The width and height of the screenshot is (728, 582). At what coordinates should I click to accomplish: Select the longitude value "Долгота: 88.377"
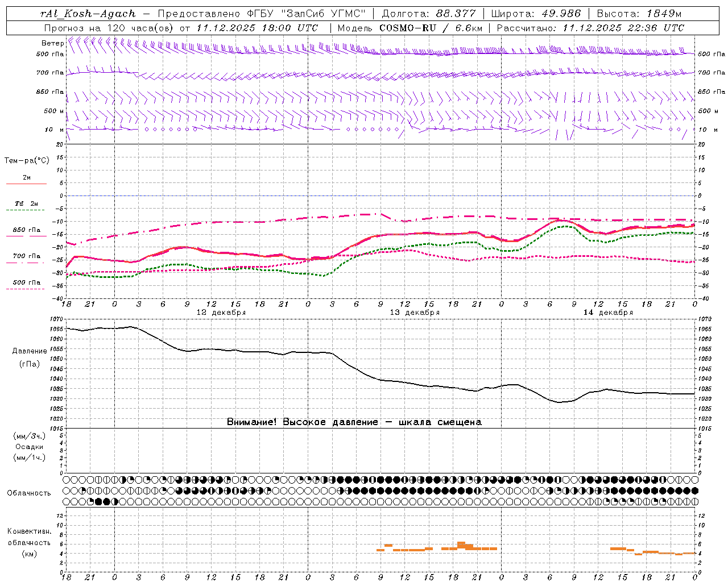428,14
